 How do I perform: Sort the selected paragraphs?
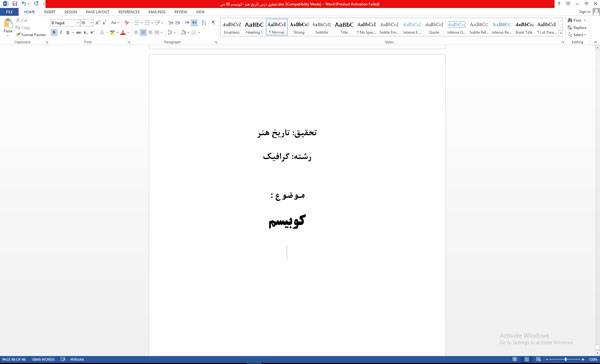pos(204,23)
